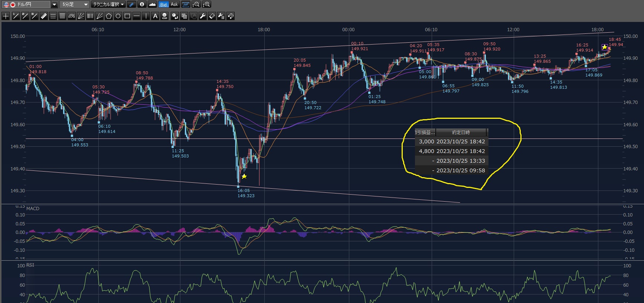Image resolution: width=644 pixels, height=303 pixels.
Task: Select the pentagon shape drawing tool
Action: click(109, 16)
